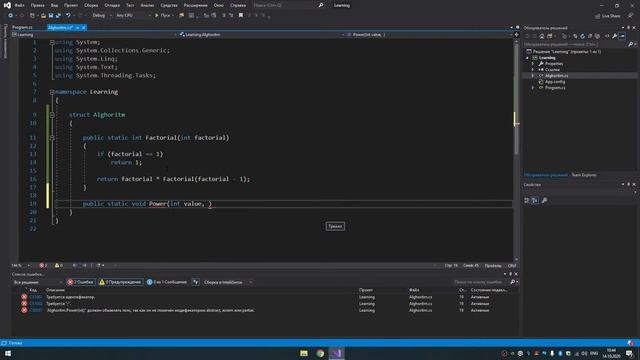Screen dimensions: 640x360
Task: Open the Сборка menu
Action: (x=91, y=5)
